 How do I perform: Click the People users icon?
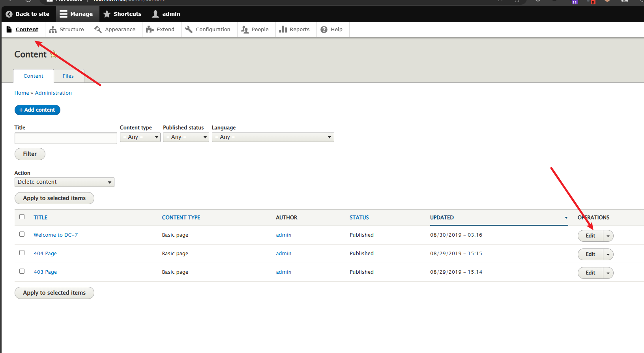245,30
